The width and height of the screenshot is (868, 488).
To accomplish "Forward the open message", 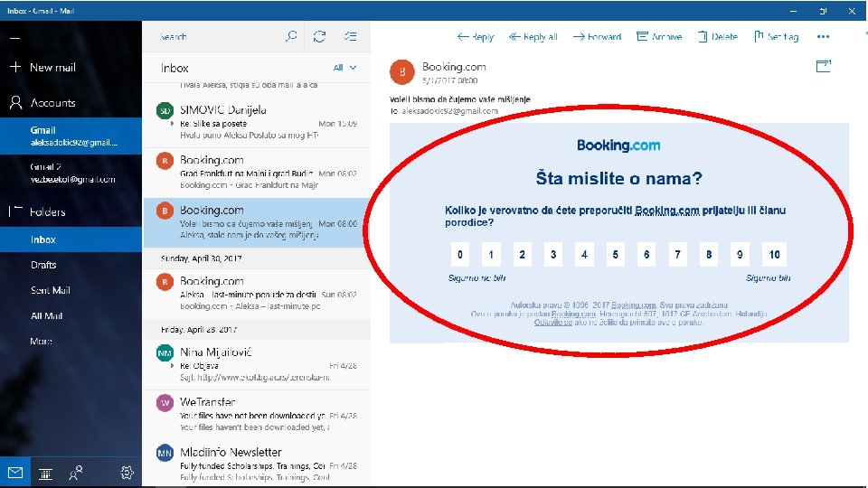I will [x=597, y=37].
